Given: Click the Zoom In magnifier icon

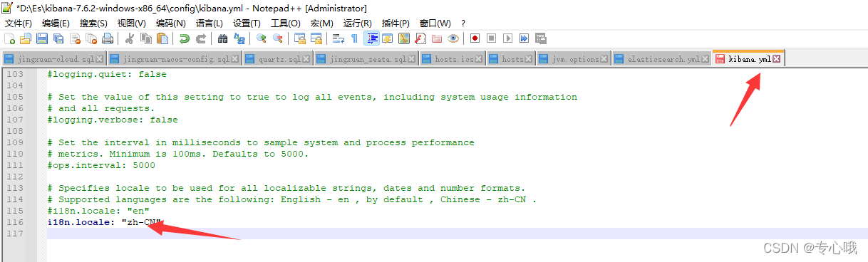Looking at the screenshot, I should coord(262,38).
